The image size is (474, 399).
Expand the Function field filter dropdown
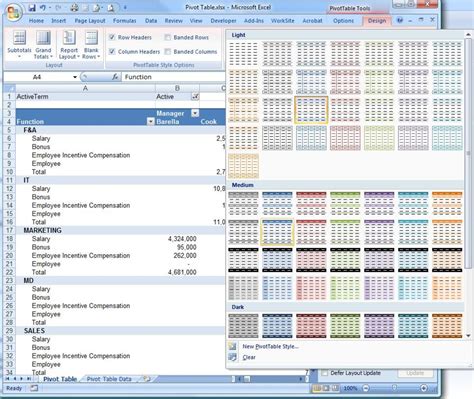(150, 122)
